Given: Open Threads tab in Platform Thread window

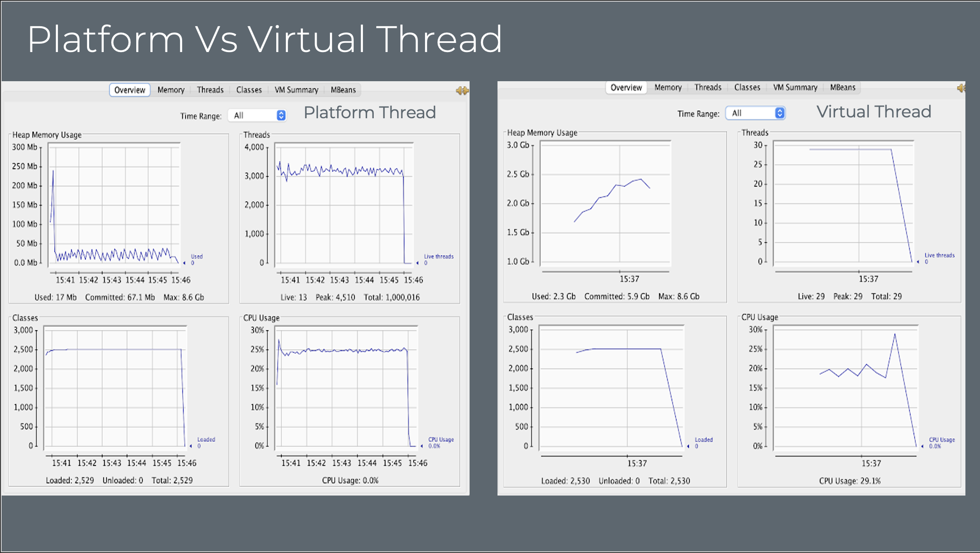Looking at the screenshot, I should 210,90.
